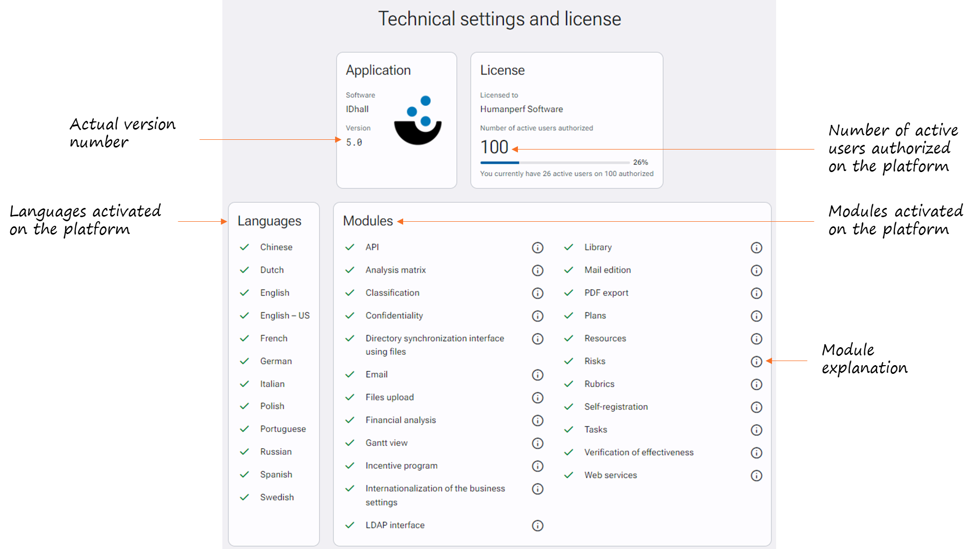980x549 pixels.
Task: Open Plans module info icon
Action: pyautogui.click(x=757, y=316)
